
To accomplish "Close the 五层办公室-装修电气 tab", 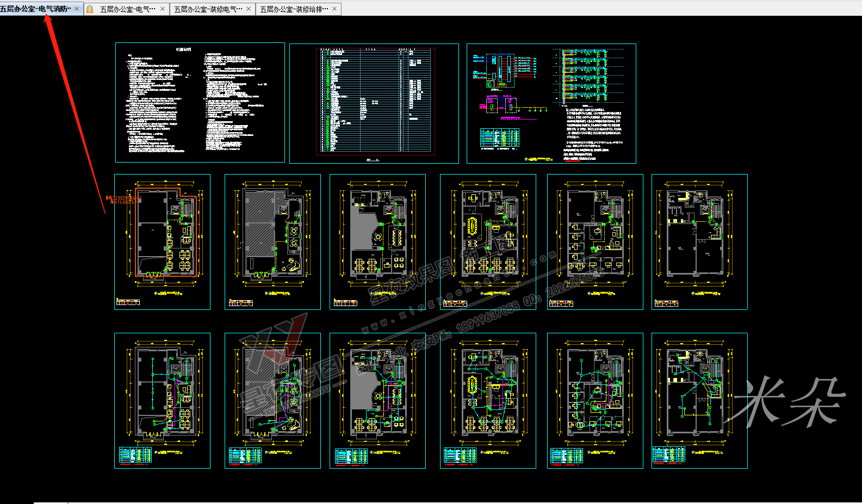I will click(249, 9).
